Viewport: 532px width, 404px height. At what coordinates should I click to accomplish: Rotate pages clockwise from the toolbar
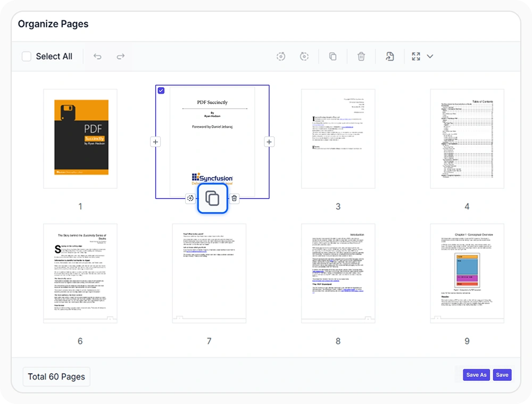[x=304, y=56]
